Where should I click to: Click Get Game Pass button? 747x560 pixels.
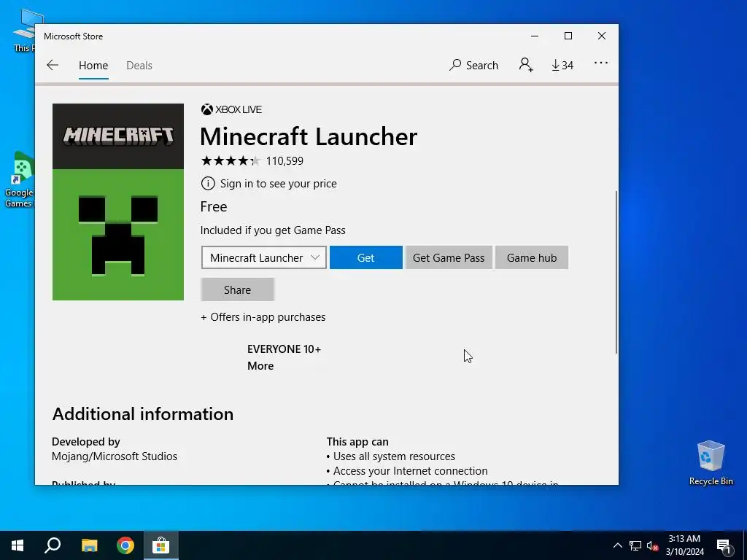(x=449, y=257)
